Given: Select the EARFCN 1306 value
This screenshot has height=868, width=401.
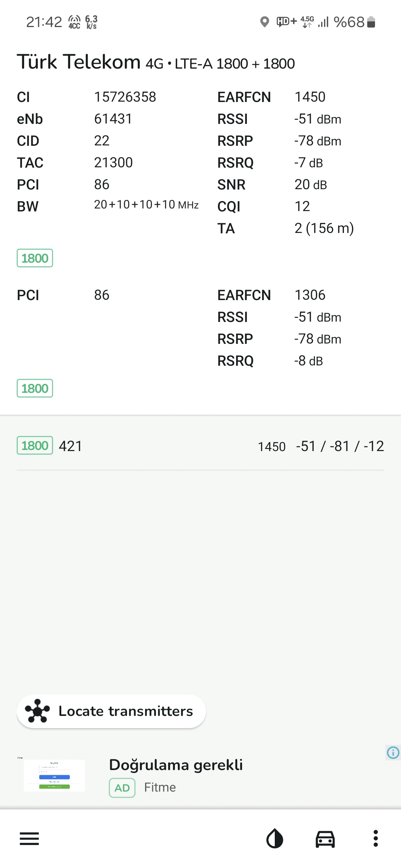Looking at the screenshot, I should [x=310, y=295].
